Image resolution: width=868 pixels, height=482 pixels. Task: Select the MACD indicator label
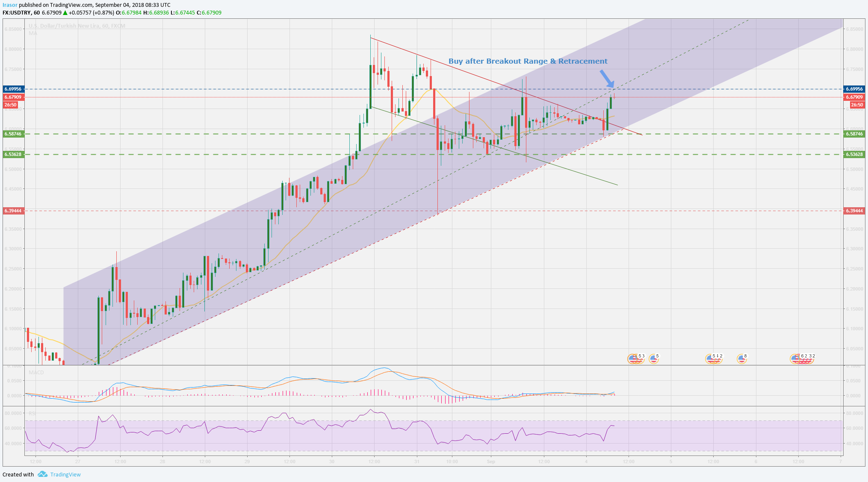coord(36,373)
